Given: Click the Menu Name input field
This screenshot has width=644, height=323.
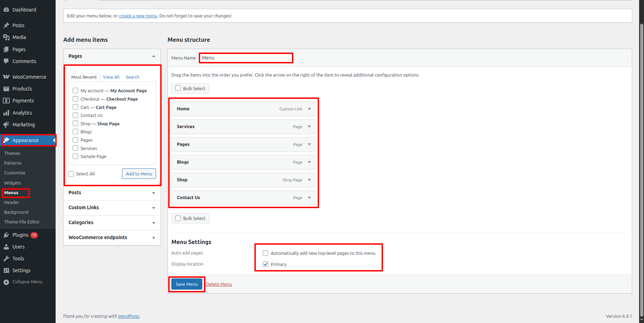Looking at the screenshot, I should [x=246, y=58].
